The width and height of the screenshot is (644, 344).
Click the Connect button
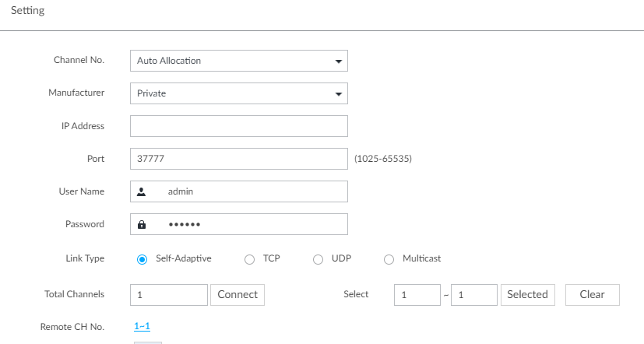pyautogui.click(x=238, y=295)
